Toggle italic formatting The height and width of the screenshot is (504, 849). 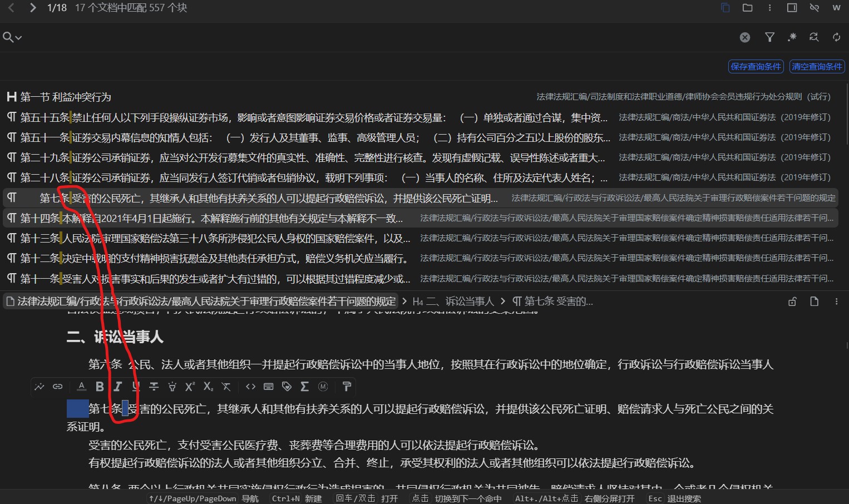pyautogui.click(x=118, y=387)
